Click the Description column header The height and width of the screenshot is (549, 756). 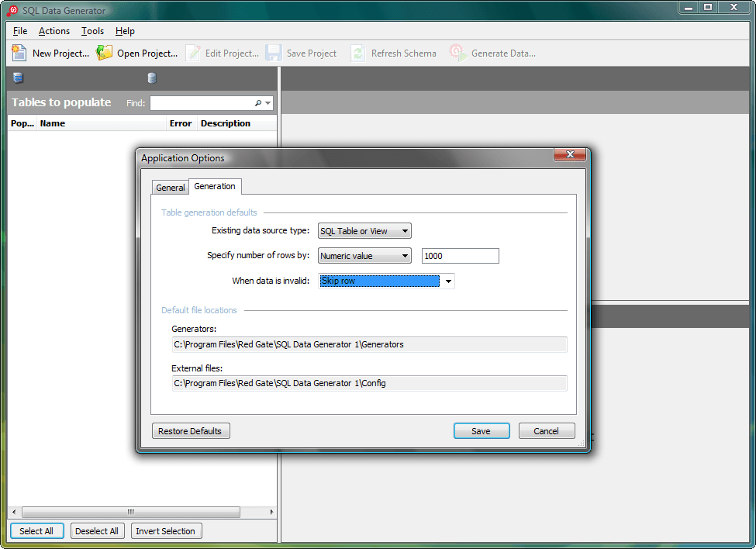click(x=236, y=123)
